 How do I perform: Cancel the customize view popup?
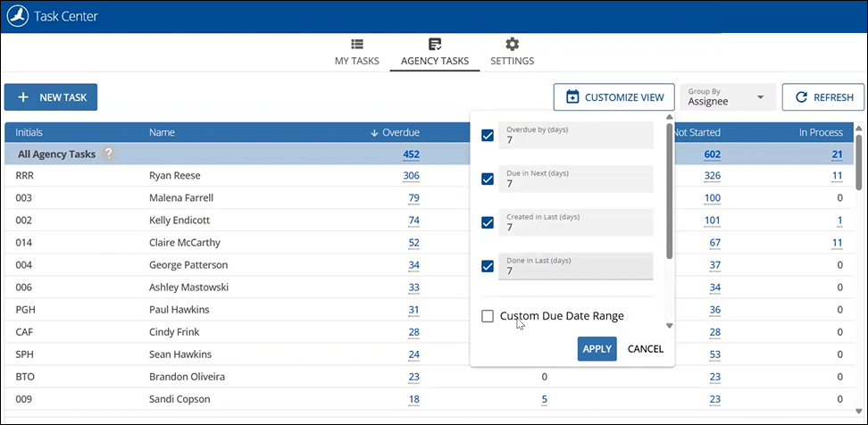[x=645, y=348]
